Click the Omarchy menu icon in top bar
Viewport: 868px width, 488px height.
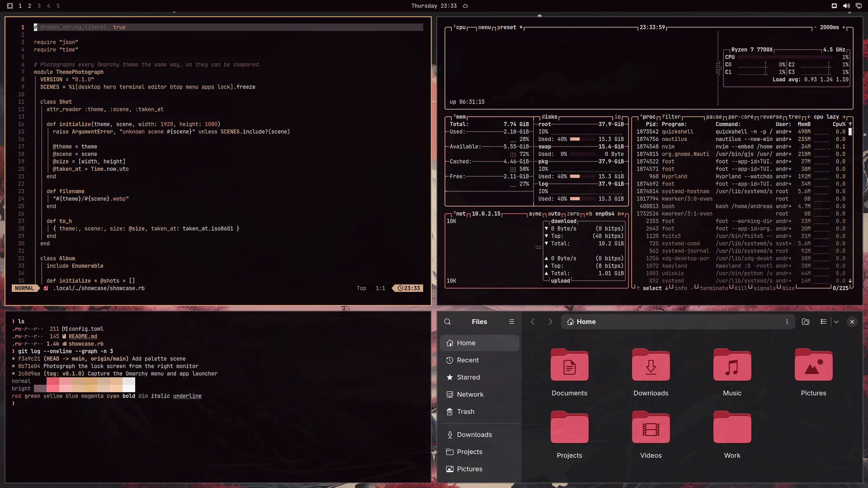10,6
